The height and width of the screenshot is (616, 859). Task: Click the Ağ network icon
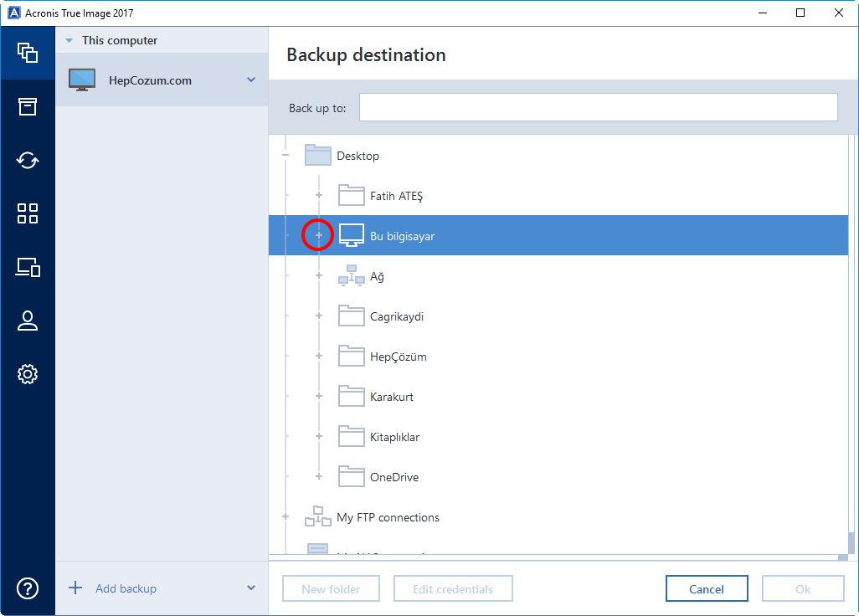pos(351,275)
